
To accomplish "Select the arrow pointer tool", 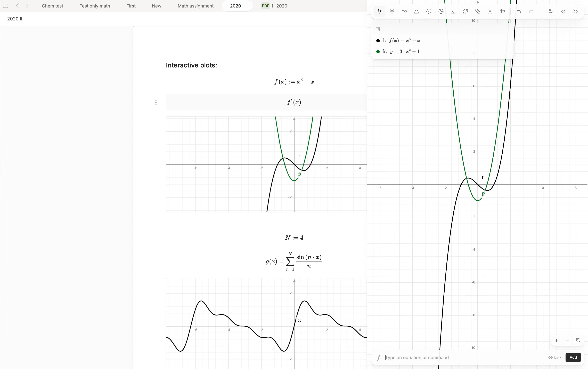I will (x=380, y=11).
